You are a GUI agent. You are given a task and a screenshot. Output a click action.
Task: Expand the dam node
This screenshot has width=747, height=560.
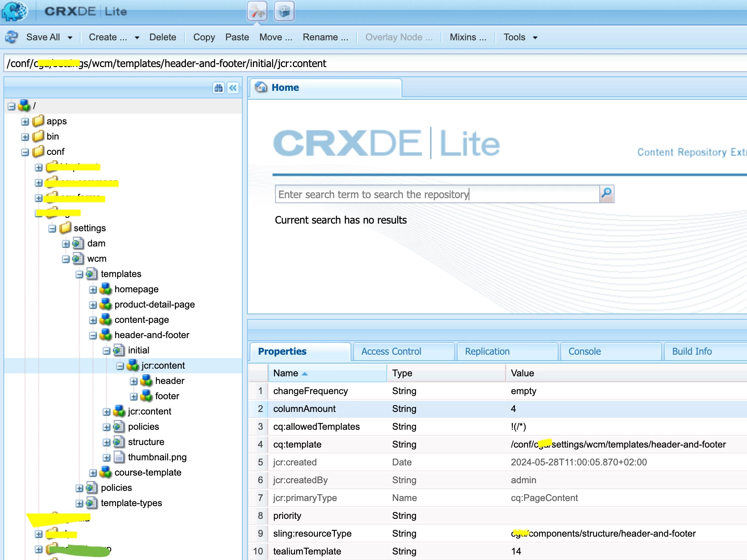[x=66, y=244]
